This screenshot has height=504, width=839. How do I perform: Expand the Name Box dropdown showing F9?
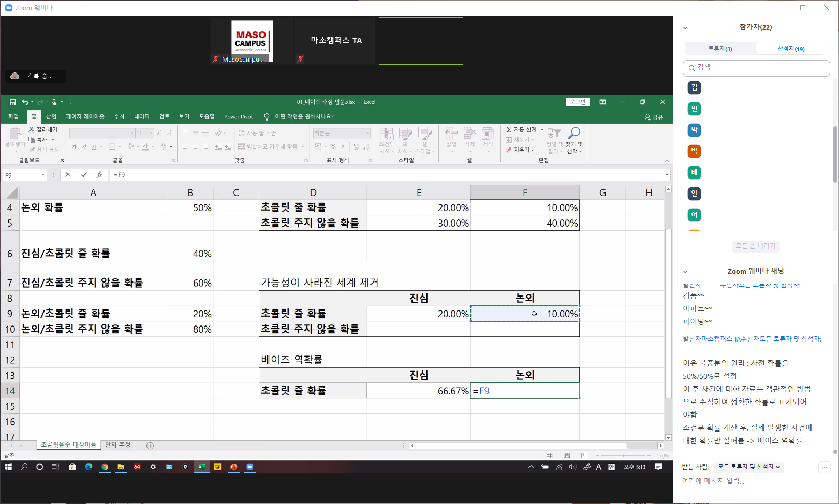pyautogui.click(x=43, y=175)
